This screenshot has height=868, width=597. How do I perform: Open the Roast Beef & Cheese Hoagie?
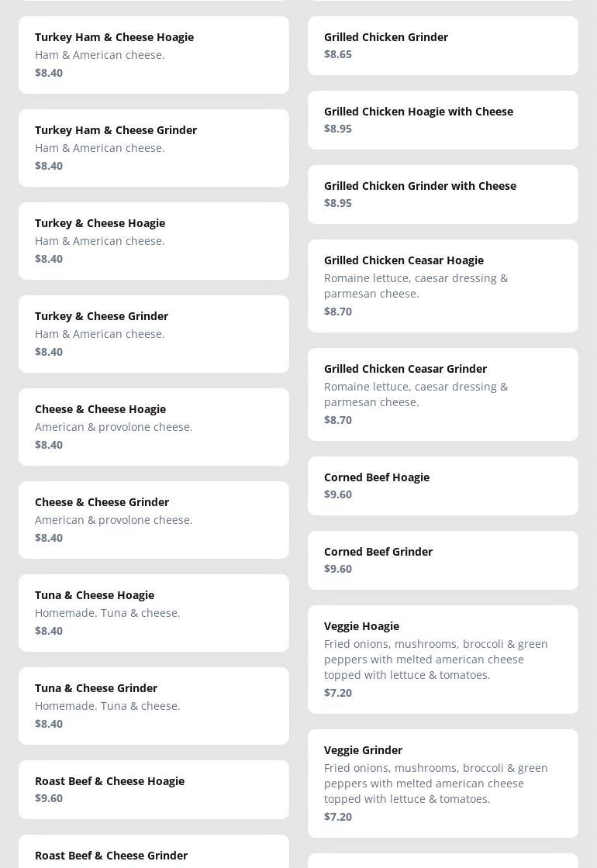click(x=154, y=789)
